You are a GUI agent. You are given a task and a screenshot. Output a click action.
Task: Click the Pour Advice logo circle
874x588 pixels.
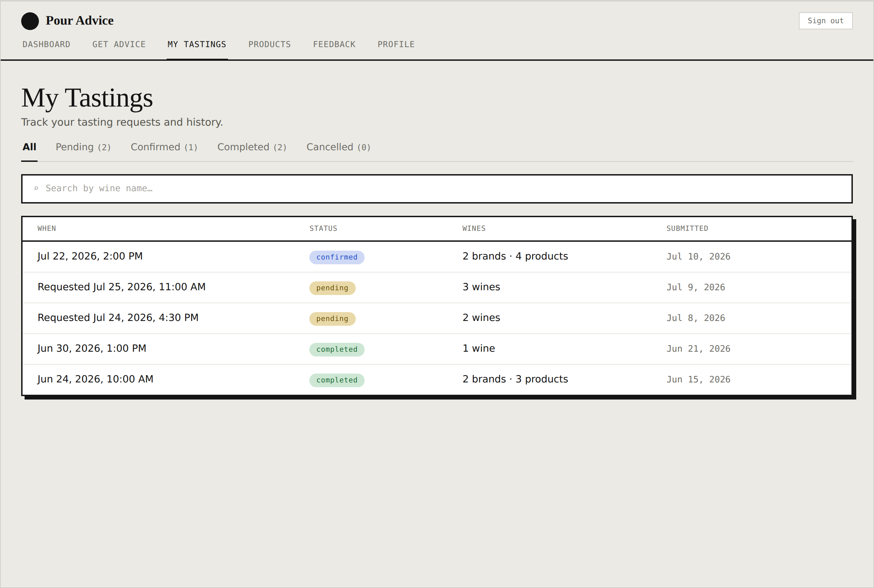click(30, 21)
